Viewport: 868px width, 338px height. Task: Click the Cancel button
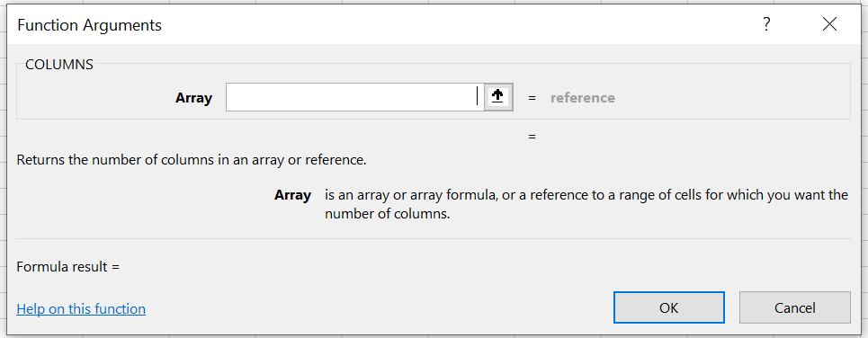(795, 307)
